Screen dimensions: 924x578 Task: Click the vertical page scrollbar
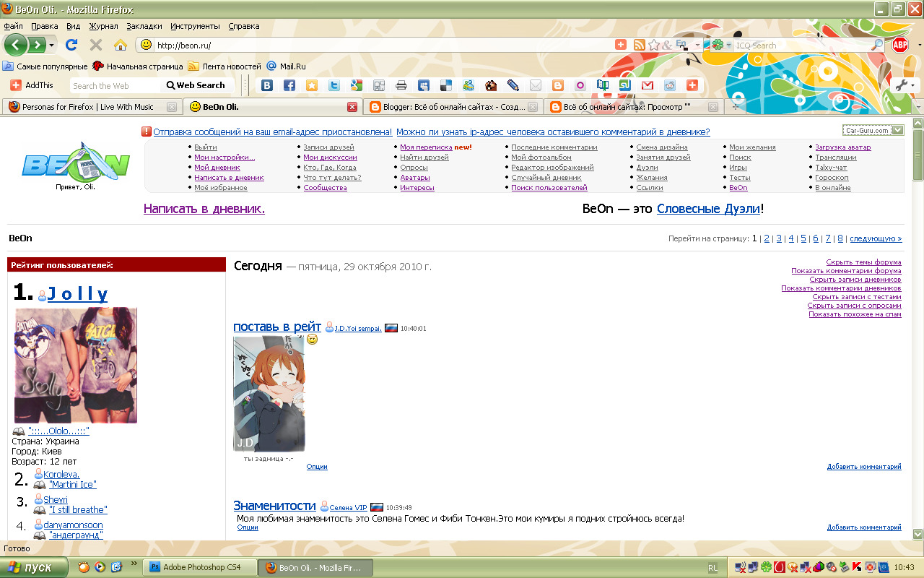[918, 329]
